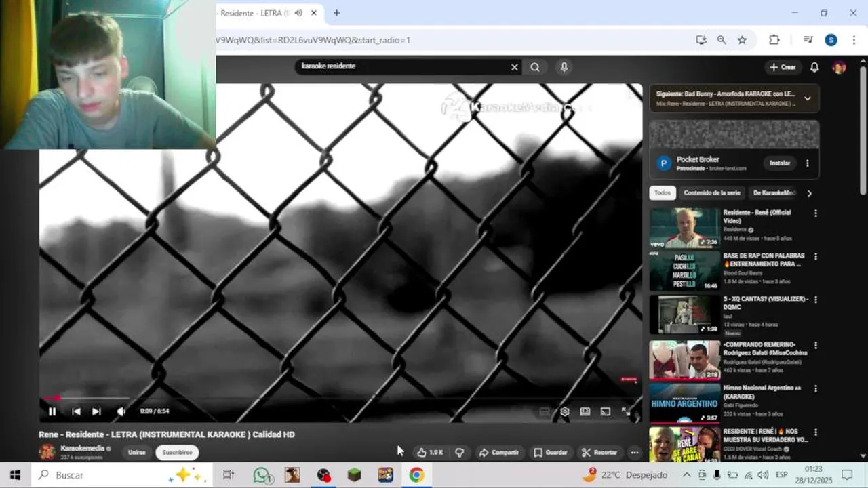Toggle the player subtitles button
The height and width of the screenshot is (488, 868).
(x=544, y=411)
